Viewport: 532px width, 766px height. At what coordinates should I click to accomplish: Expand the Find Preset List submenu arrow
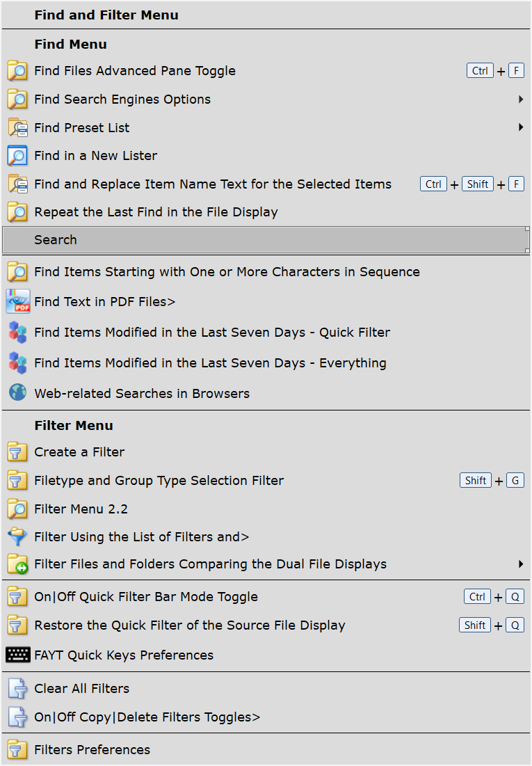[x=520, y=128]
